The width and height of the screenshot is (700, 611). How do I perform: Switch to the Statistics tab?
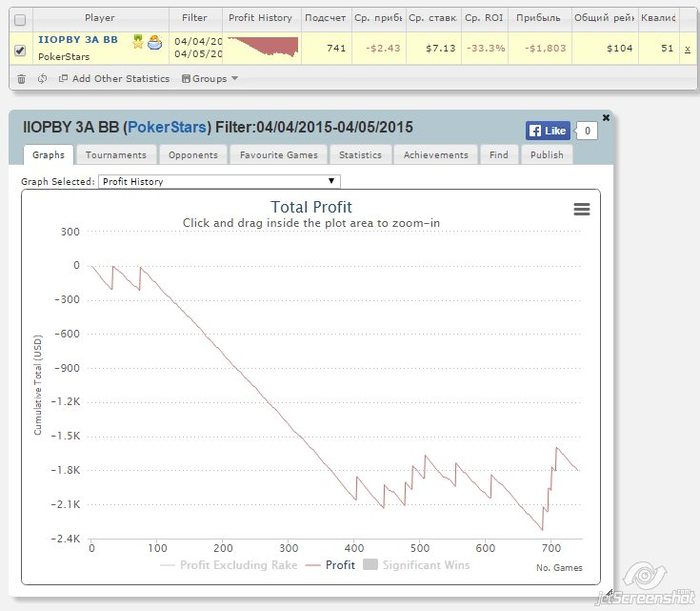(360, 155)
